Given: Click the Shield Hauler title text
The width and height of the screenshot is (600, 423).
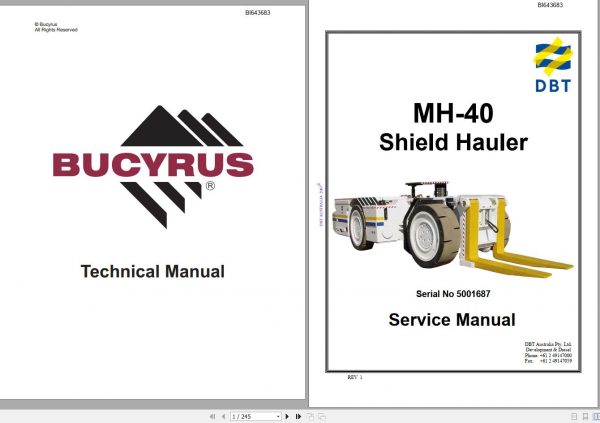Looking at the screenshot, I should (x=453, y=142).
